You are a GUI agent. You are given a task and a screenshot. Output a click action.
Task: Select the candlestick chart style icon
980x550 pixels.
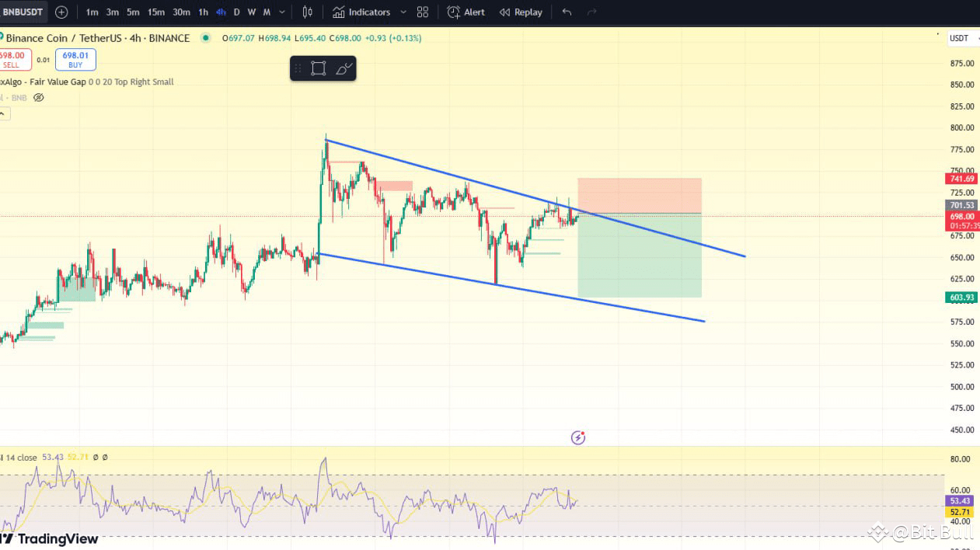pos(307,12)
